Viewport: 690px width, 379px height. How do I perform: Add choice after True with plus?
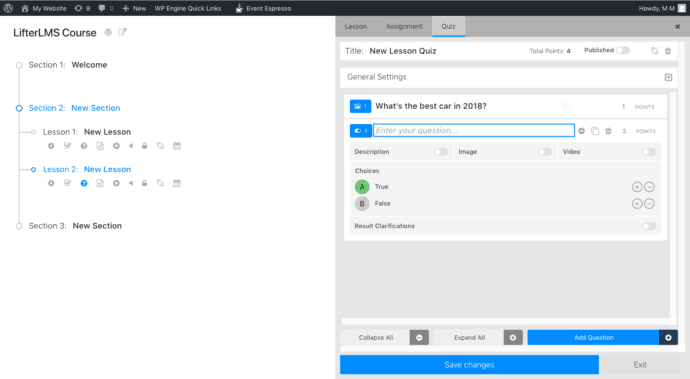[x=637, y=187]
